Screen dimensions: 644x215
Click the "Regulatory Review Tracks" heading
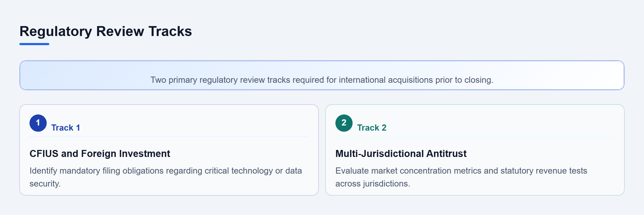pos(106,31)
